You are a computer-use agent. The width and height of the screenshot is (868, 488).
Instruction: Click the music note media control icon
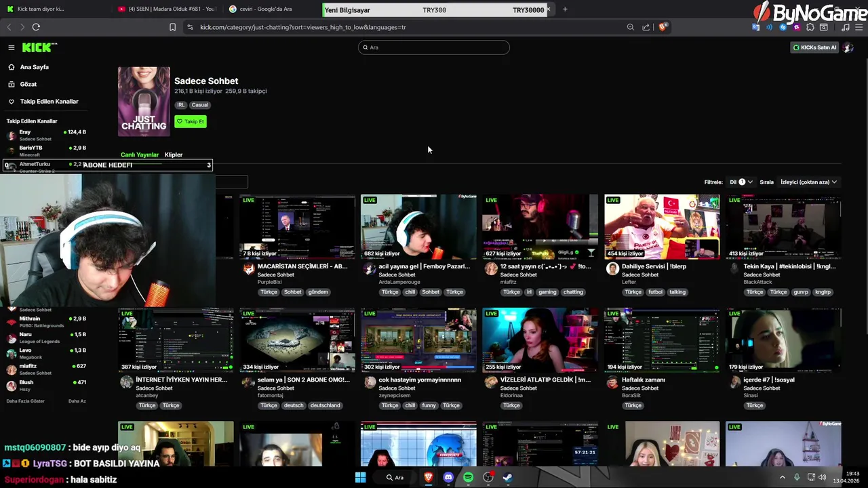[845, 27]
